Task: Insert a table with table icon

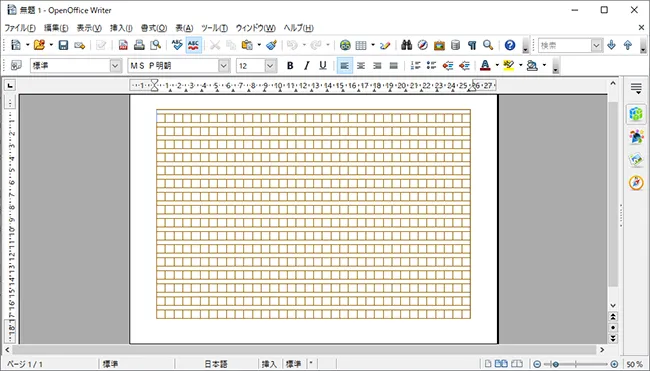Action: point(361,45)
